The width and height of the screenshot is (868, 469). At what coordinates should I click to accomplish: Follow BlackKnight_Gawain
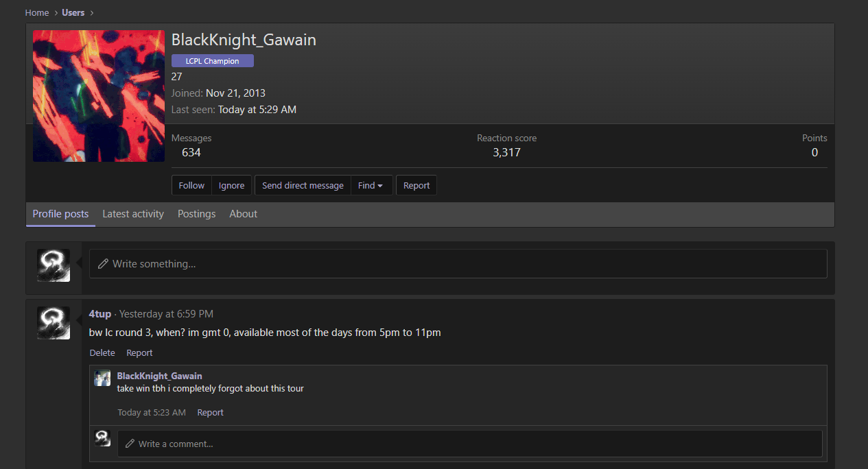(x=191, y=185)
